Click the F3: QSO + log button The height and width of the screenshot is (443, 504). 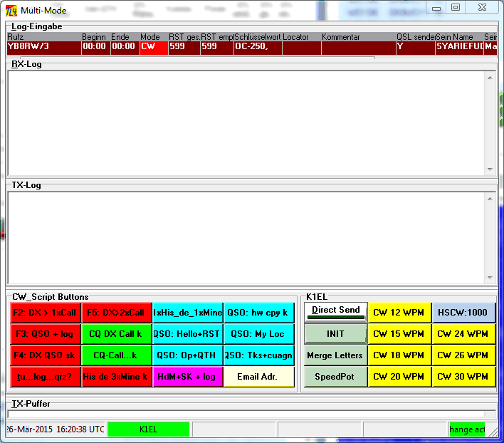[x=45, y=334]
